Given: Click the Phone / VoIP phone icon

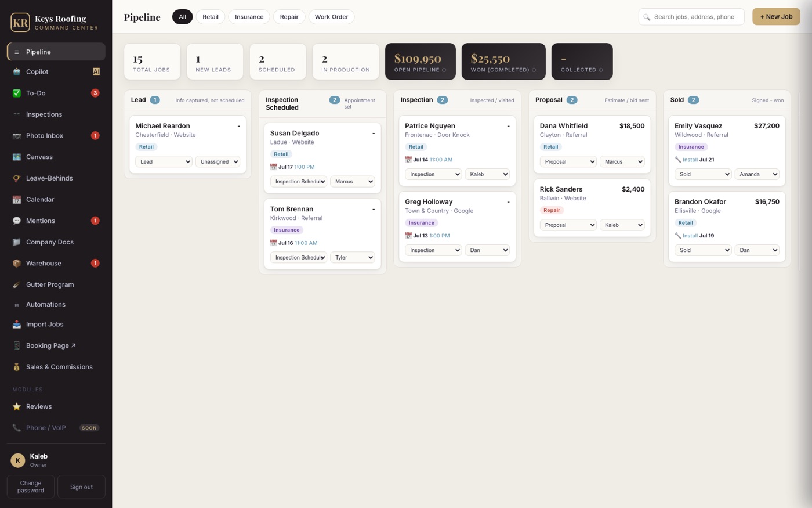Looking at the screenshot, I should pyautogui.click(x=17, y=428).
